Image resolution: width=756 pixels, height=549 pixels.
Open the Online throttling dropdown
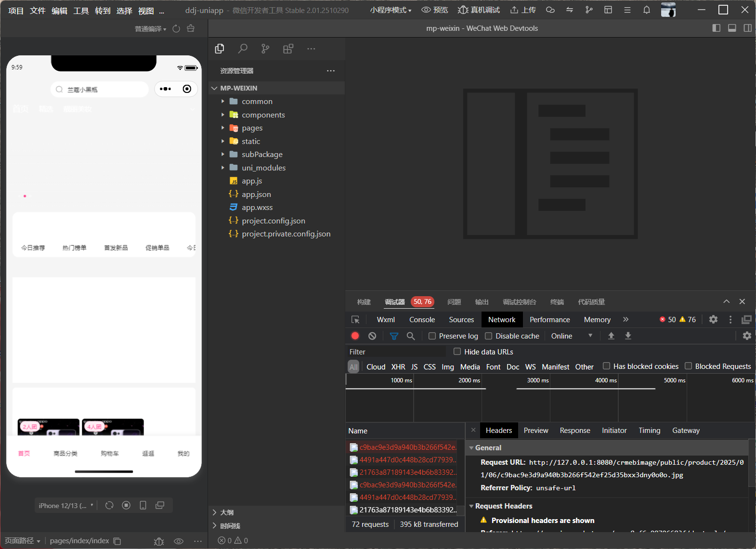coord(572,336)
